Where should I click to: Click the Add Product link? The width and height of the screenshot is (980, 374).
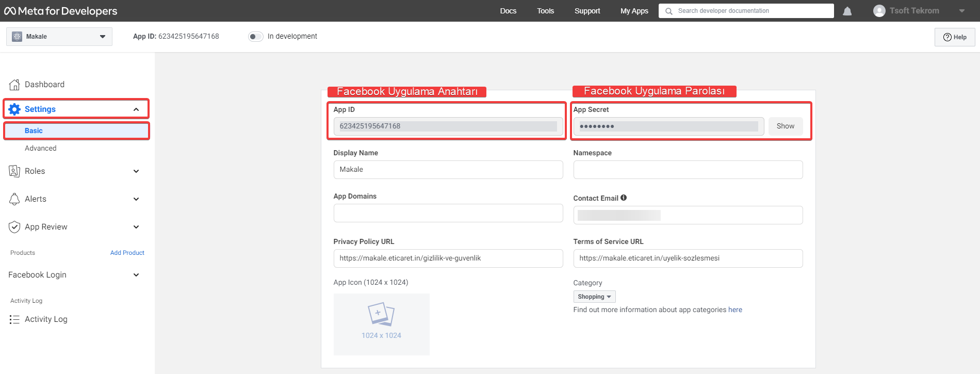click(x=127, y=253)
